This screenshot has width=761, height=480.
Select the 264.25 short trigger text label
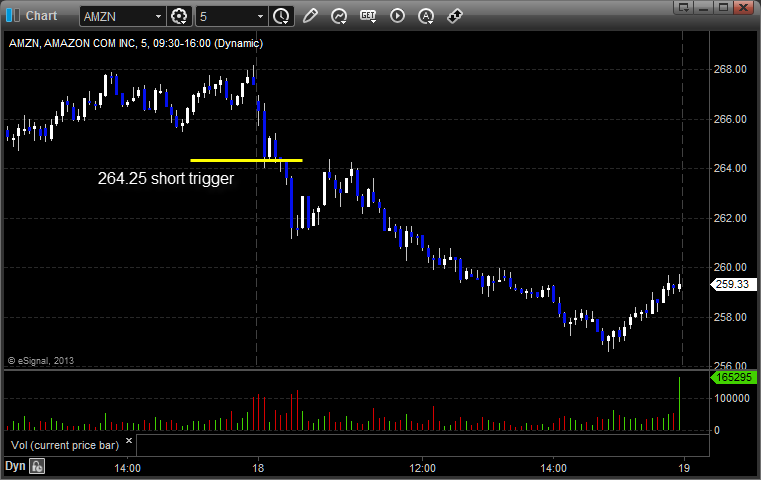click(x=165, y=179)
